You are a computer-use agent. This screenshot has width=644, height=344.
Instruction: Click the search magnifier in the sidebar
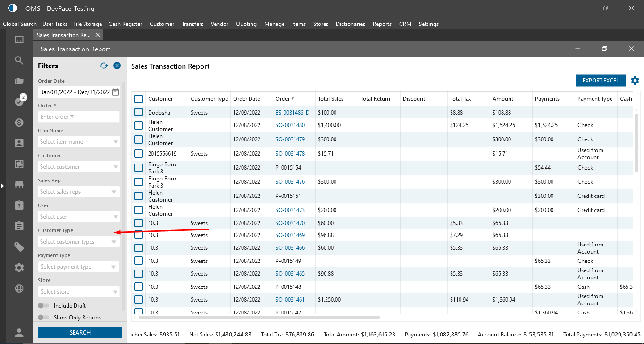(x=19, y=60)
